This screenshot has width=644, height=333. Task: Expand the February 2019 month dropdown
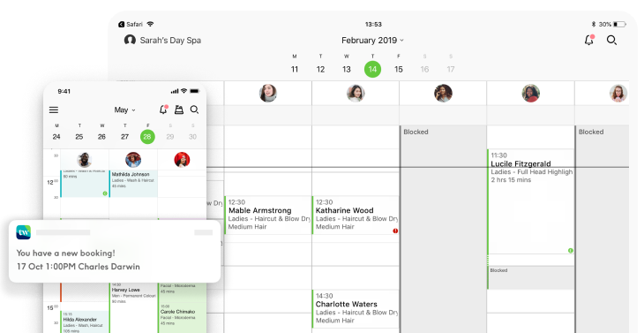372,41
